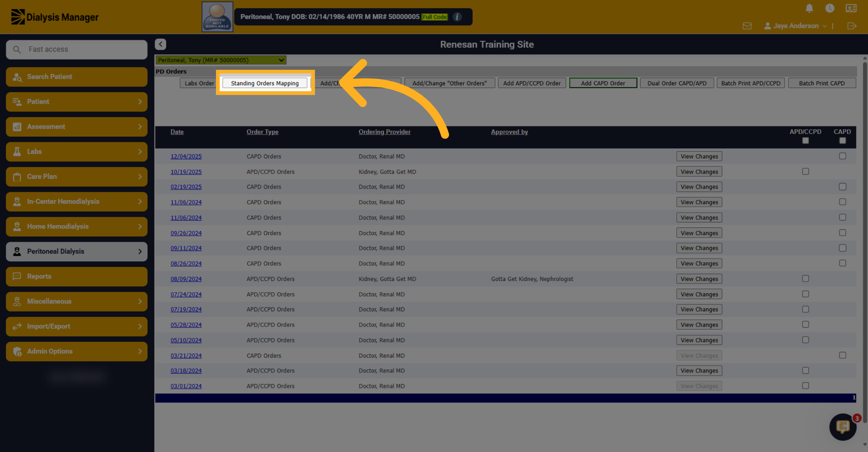Check the CAPD box for 12/04/2025 order
Screen dimensions: 868x452
pyautogui.click(x=843, y=156)
